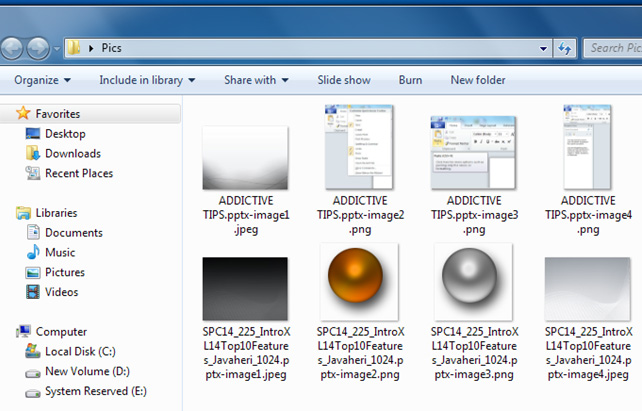
Task: Open the Pictures library
Action: tap(65, 272)
